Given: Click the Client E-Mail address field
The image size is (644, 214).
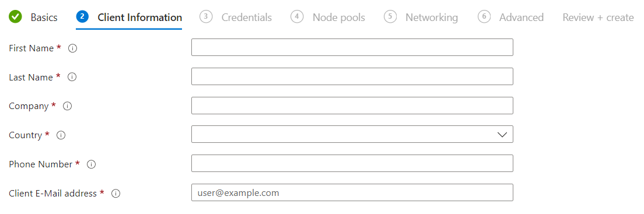Looking at the screenshot, I should point(352,192).
